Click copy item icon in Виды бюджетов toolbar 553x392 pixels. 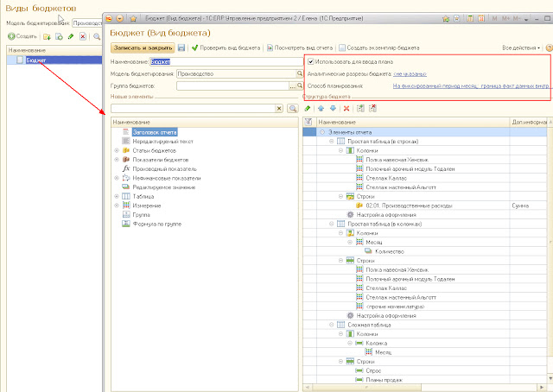pos(59,36)
